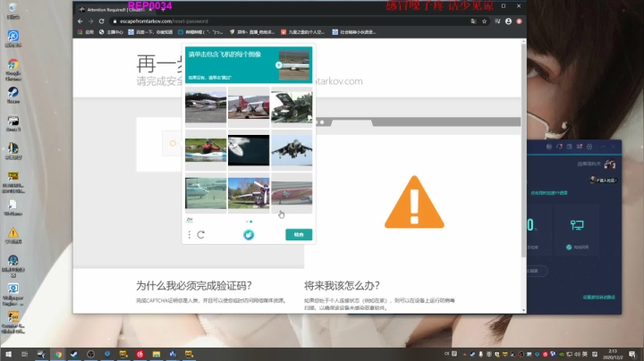
Task: Open the Baidu bookmark in the bookmarks bar
Action: (150, 32)
